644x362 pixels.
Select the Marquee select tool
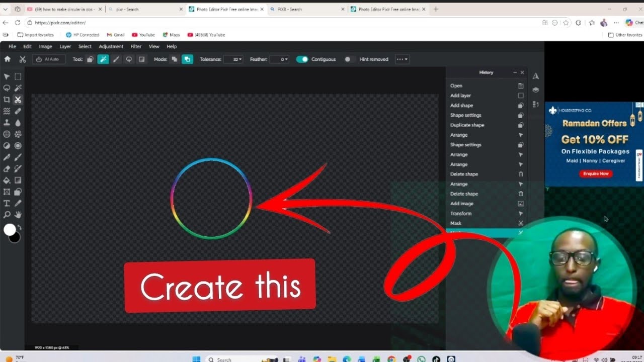coord(18,76)
